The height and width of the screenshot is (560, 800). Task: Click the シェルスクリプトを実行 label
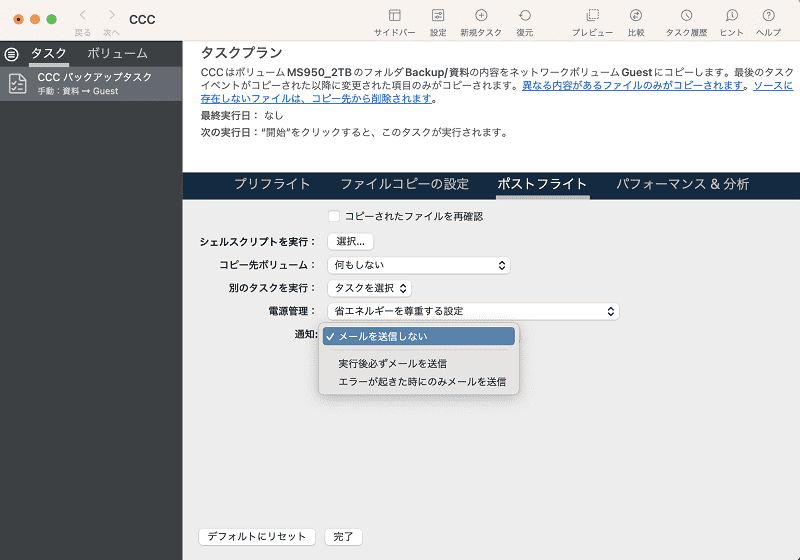[258, 242]
